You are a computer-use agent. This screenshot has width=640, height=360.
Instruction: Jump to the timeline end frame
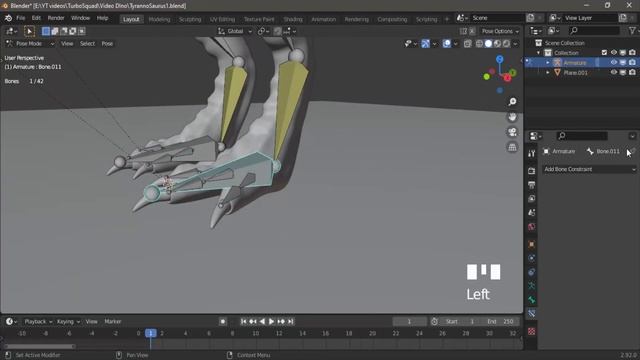point(291,322)
